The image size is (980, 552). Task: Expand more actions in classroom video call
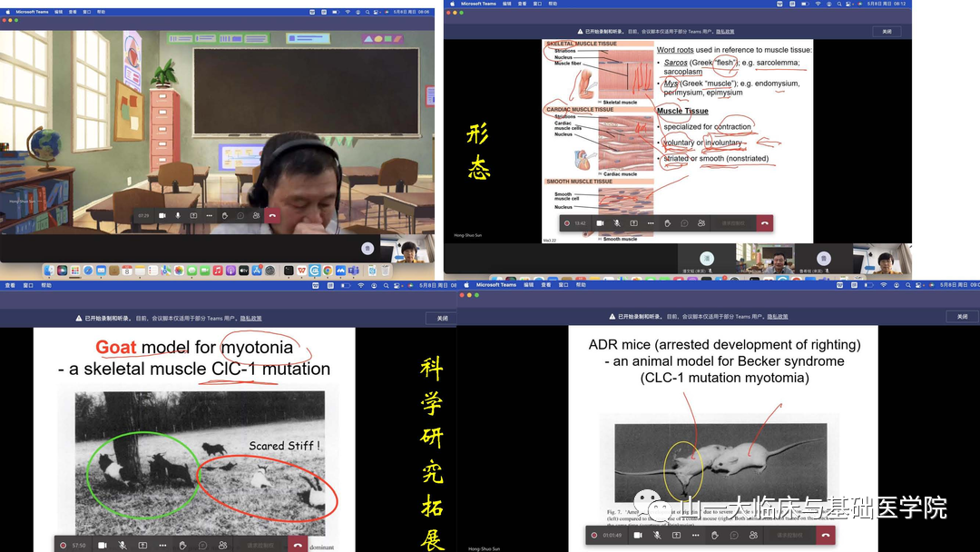pyautogui.click(x=209, y=216)
